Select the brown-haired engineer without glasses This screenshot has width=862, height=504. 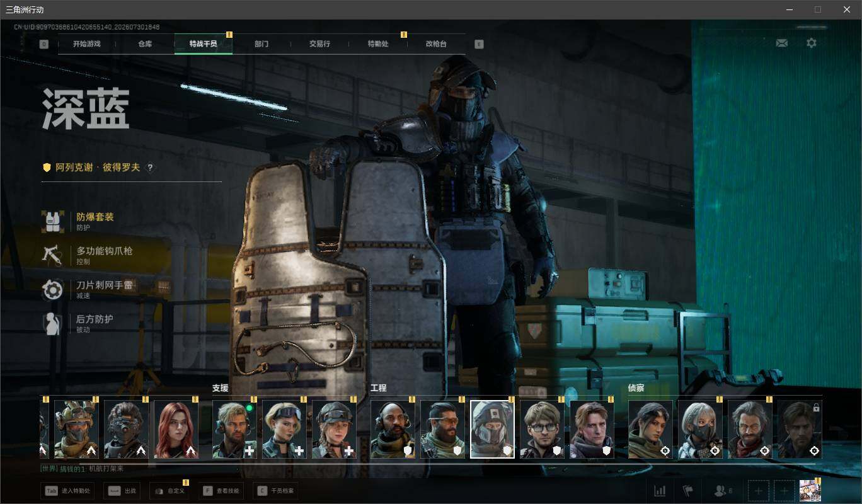[592, 429]
